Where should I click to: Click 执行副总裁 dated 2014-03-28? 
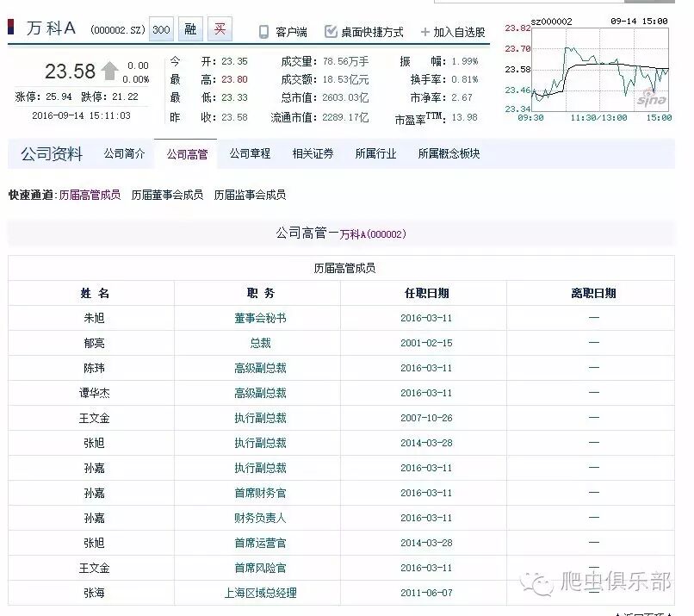260,443
